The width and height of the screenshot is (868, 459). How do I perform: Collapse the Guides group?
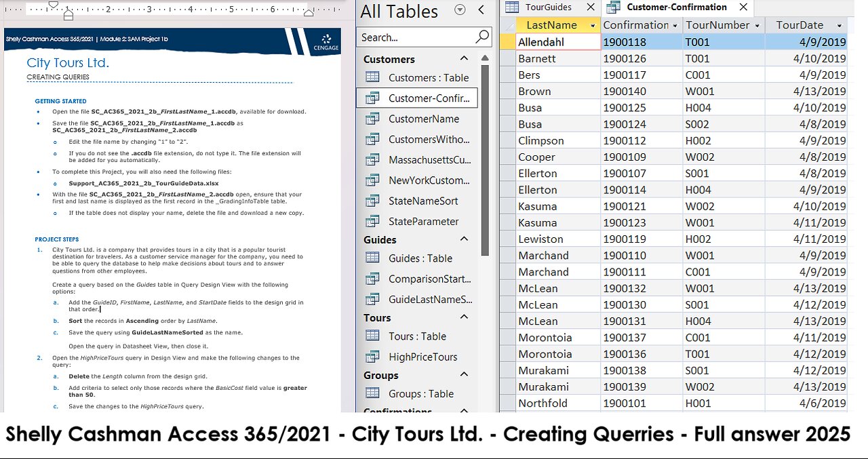(464, 239)
